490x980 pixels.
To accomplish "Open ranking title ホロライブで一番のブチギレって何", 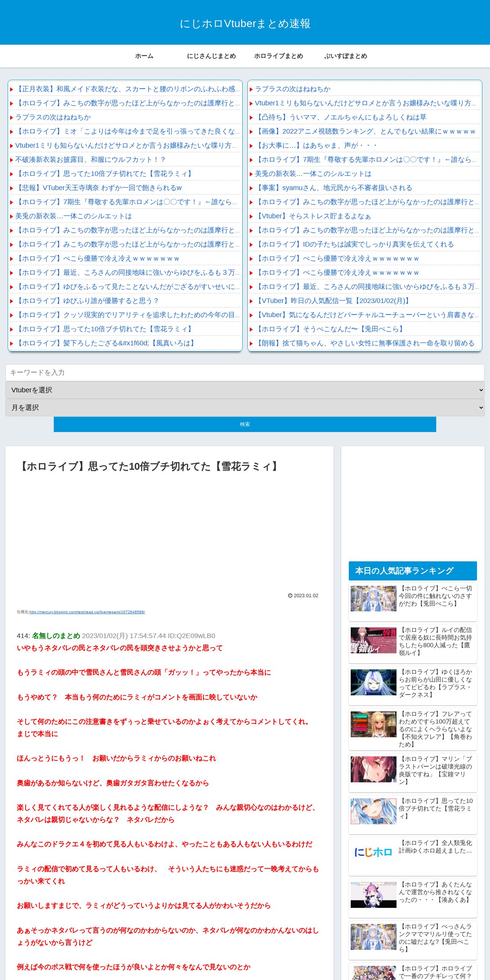I will click(435, 972).
